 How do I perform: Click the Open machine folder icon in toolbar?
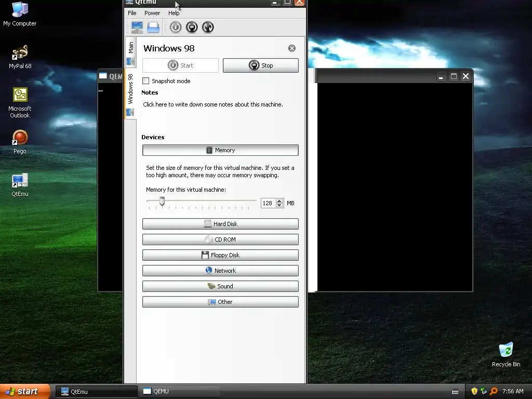click(153, 27)
